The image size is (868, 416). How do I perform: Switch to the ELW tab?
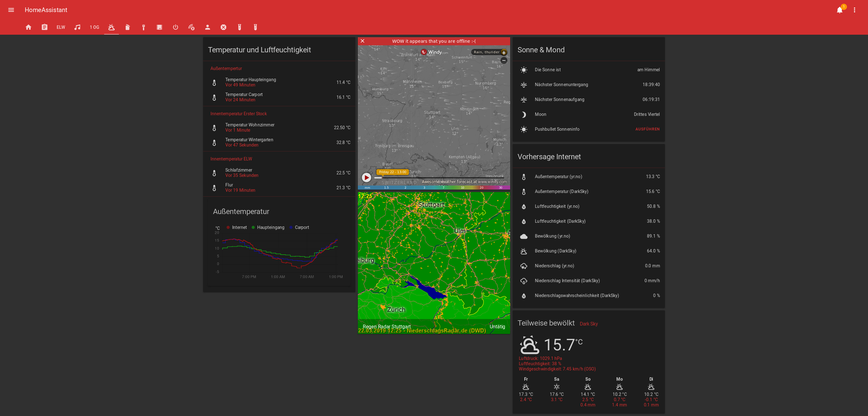tap(61, 27)
